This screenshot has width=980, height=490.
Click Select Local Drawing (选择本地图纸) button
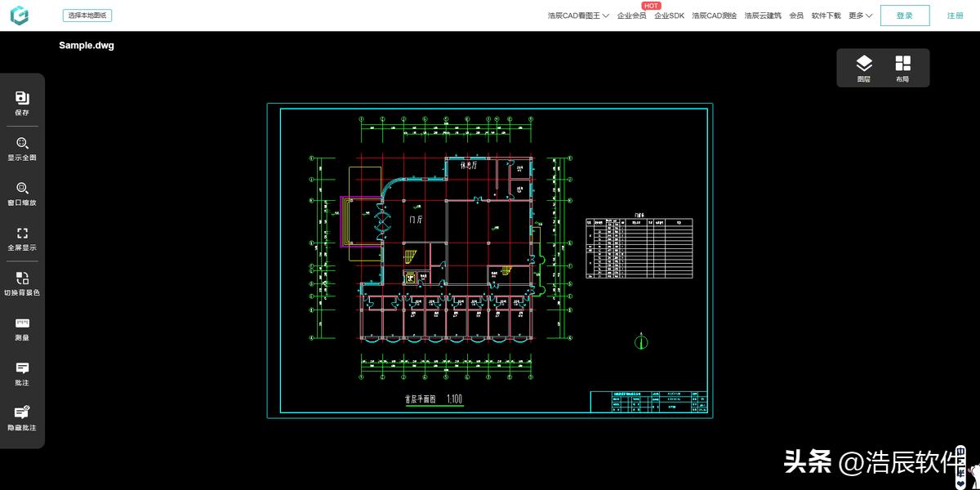pyautogui.click(x=87, y=16)
